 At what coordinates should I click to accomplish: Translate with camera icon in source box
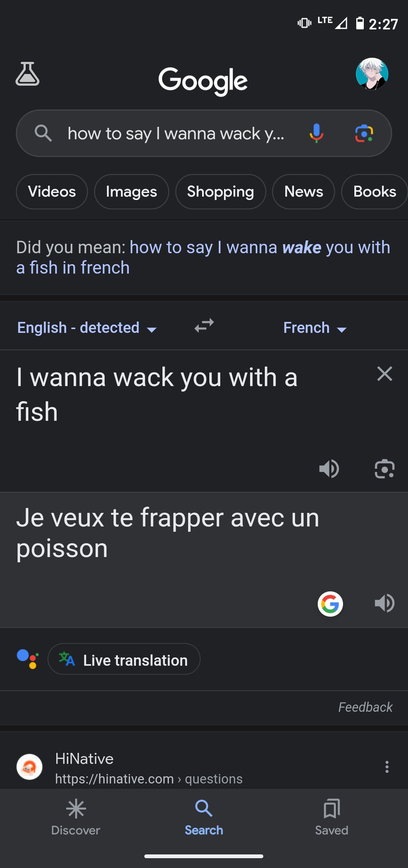pos(385,469)
